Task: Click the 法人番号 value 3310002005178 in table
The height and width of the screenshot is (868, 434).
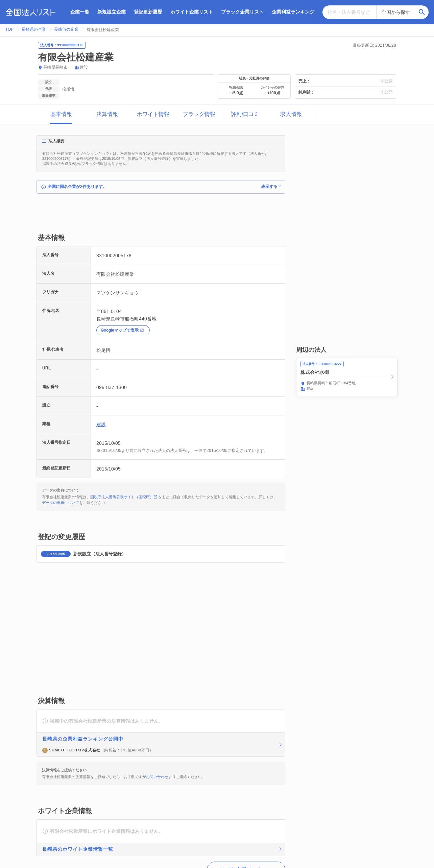Action: 114,256
